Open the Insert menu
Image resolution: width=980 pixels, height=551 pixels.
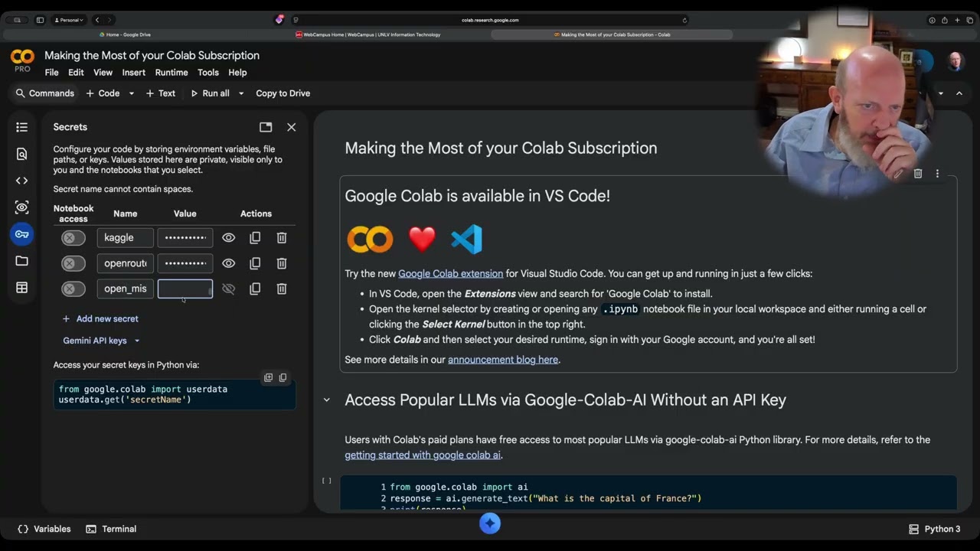pos(133,73)
